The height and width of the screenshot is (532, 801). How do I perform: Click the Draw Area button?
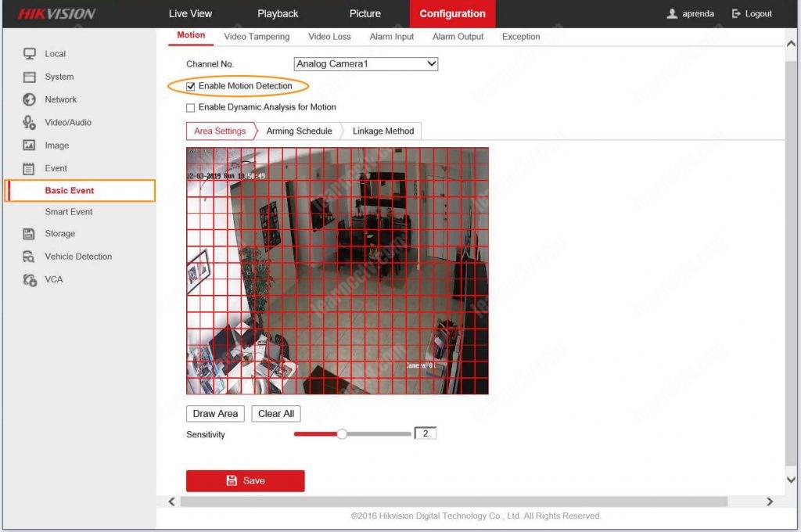[x=214, y=413]
